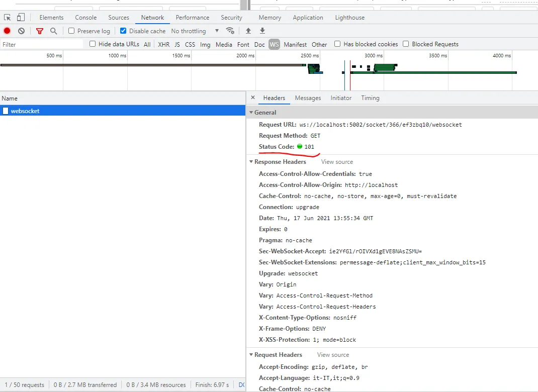Click the Filter text input field
This screenshot has width=538, height=392.
(42, 44)
